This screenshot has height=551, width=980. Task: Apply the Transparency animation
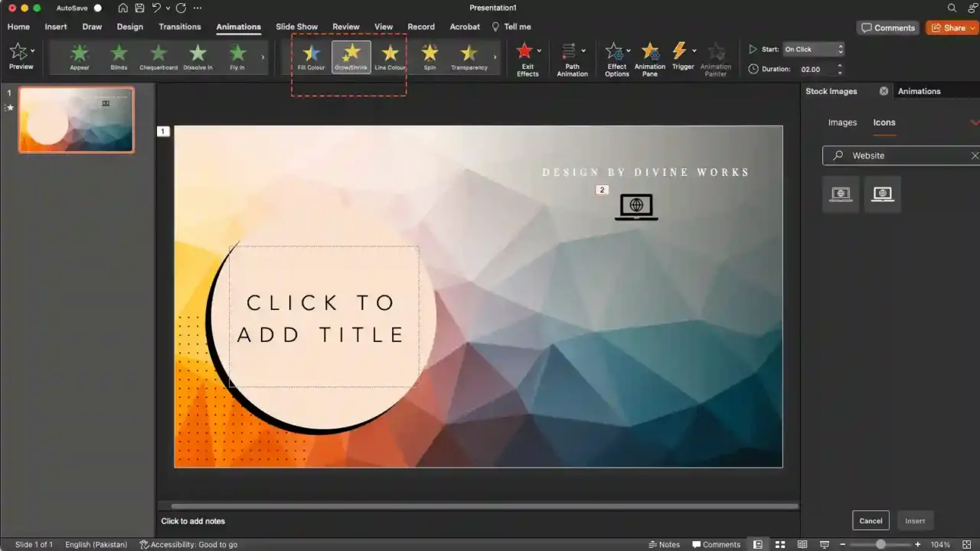pyautogui.click(x=469, y=54)
